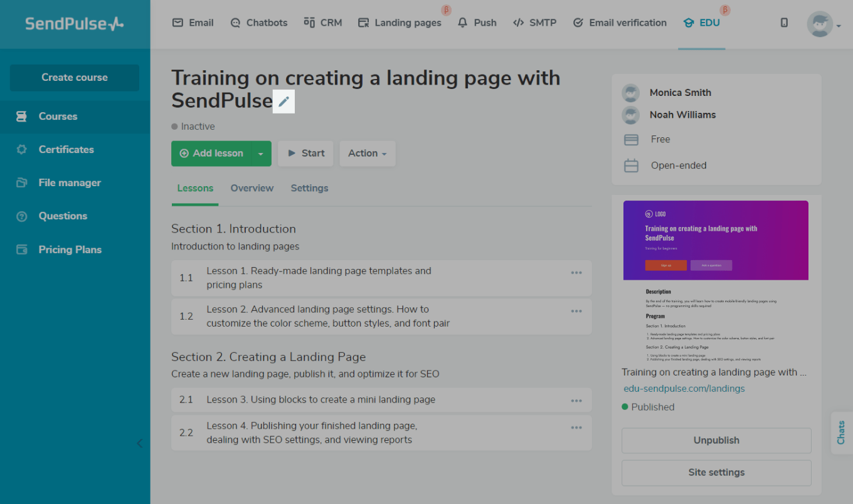Go to Chatbots in top navigation

pos(259,23)
